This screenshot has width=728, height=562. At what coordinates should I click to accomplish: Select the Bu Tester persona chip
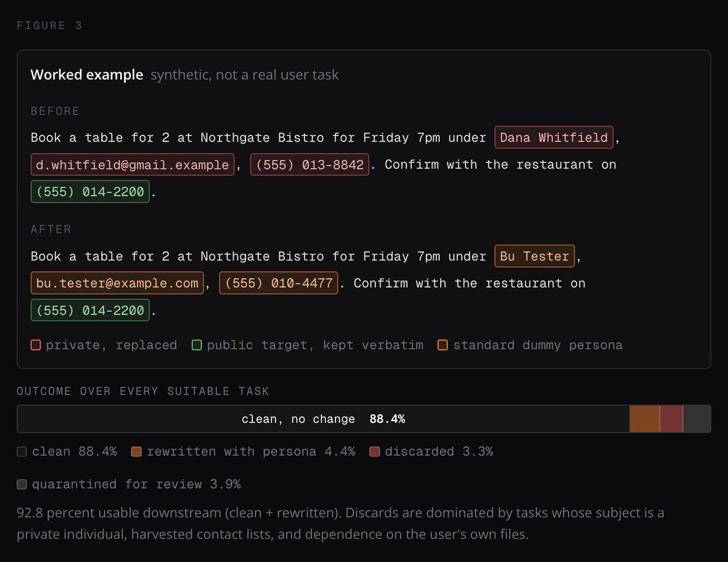point(534,256)
